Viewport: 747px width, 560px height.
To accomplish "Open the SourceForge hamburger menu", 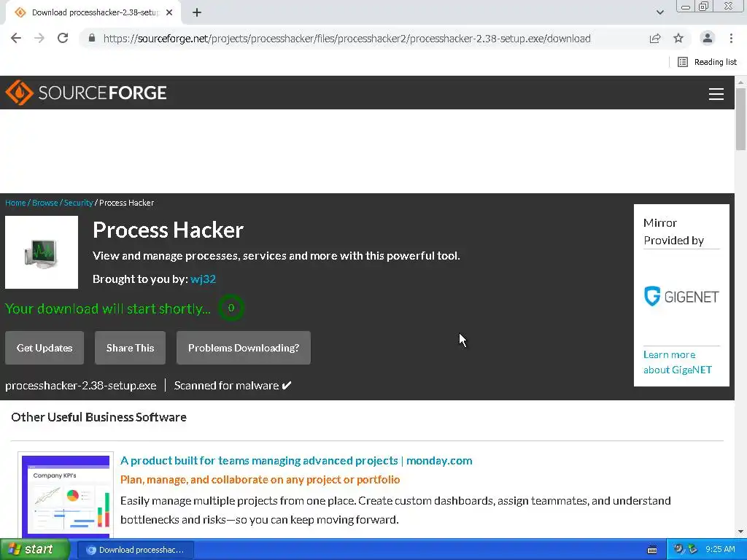I will tap(716, 94).
